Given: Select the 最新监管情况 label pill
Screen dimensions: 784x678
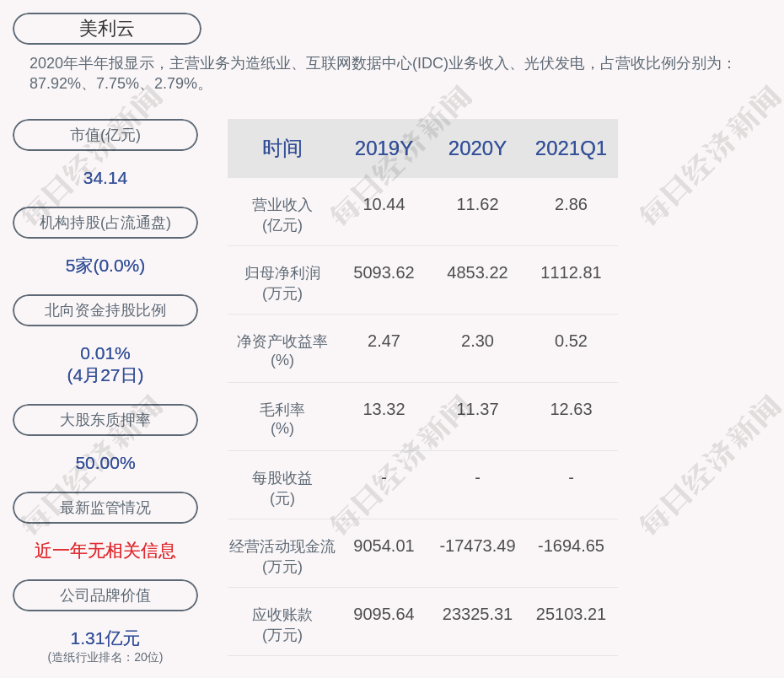Looking at the screenshot, I should 105,508.
